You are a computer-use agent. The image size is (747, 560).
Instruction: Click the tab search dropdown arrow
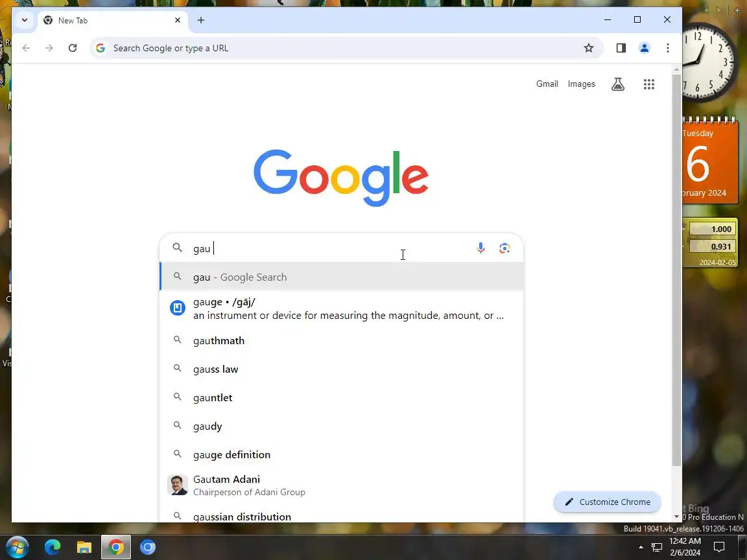tap(24, 20)
